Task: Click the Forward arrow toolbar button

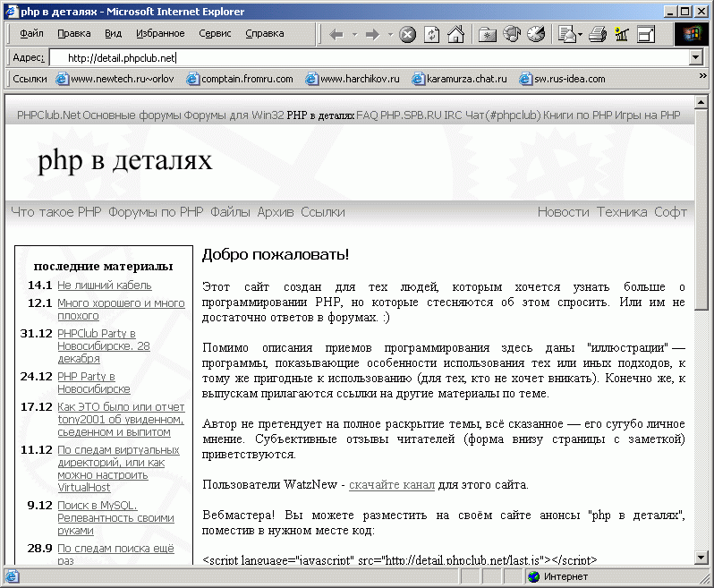Action: click(372, 35)
